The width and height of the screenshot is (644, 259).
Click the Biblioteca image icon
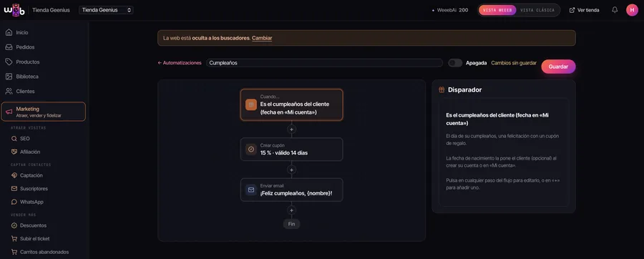pos(9,77)
